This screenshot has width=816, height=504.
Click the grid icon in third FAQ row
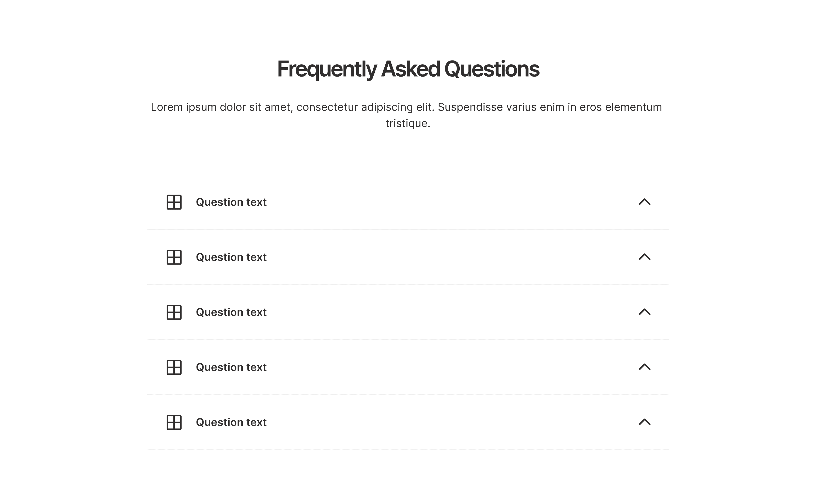(174, 312)
